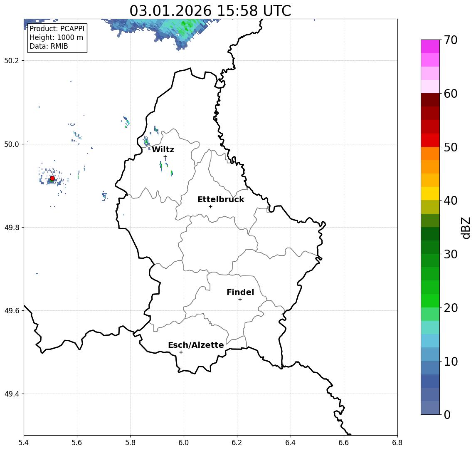Screen dimensions: 476x451
Task: Click the colorbar tick label 0
Action: tap(447, 415)
